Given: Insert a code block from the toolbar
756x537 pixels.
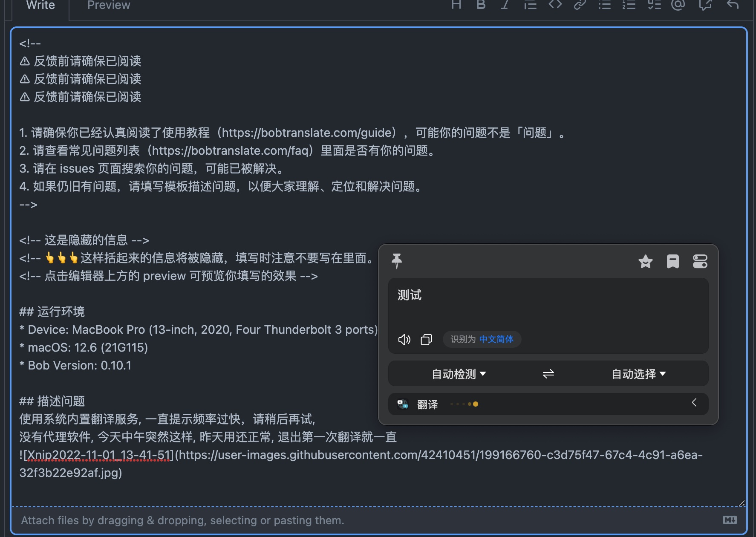Looking at the screenshot, I should (555, 6).
